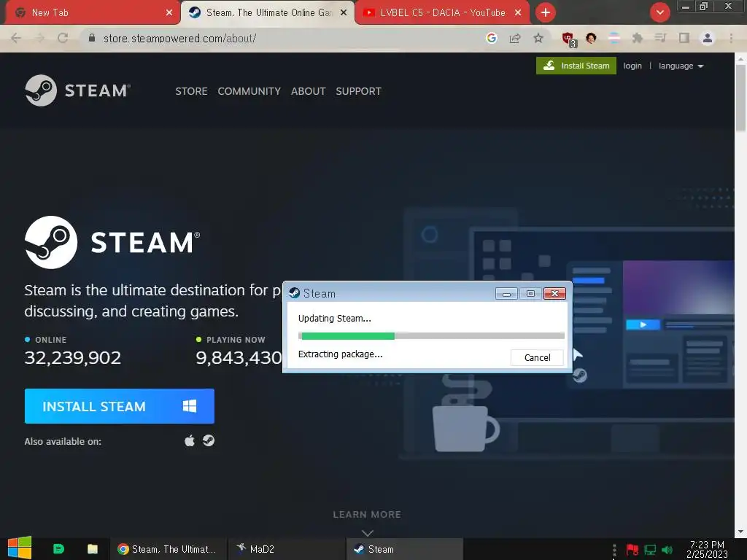Select the MaD2 taskbar item
Image resolution: width=747 pixels, height=560 pixels.
[x=286, y=549]
